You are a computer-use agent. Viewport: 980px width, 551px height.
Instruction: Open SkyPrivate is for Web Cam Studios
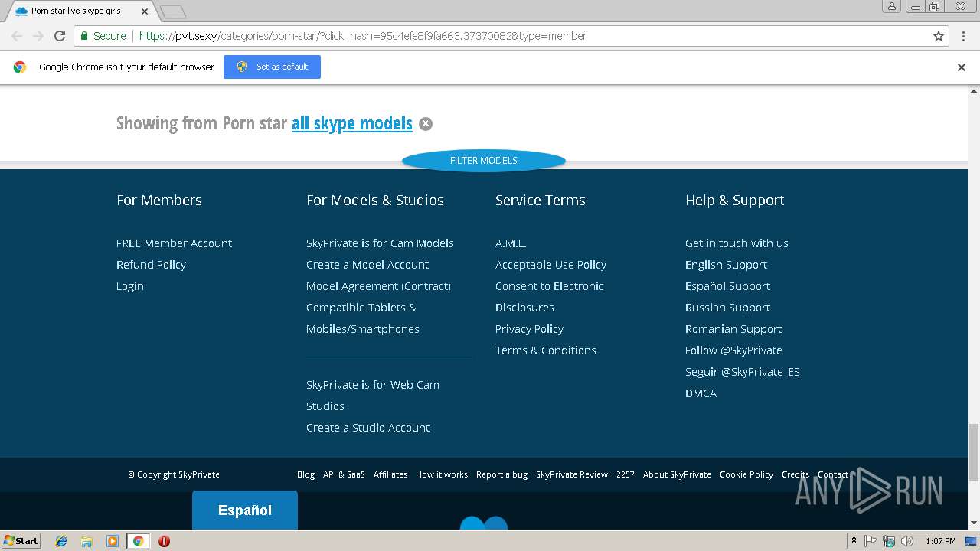(x=373, y=396)
